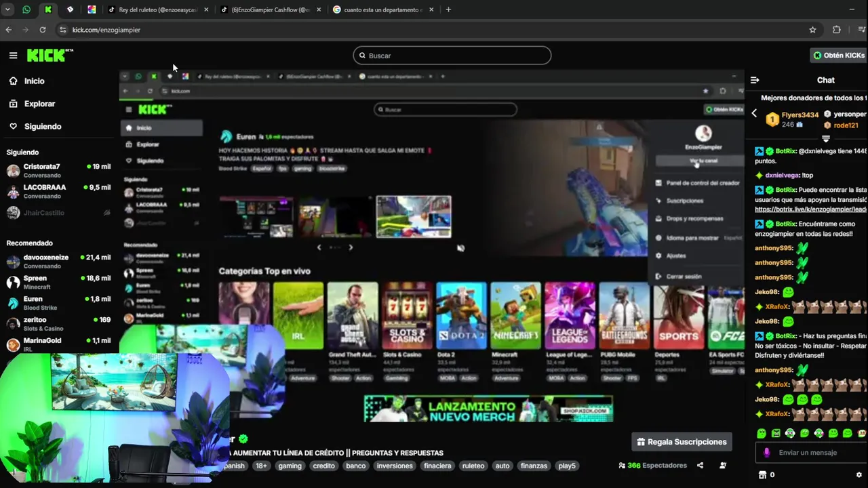The image size is (868, 488).
Task: Click the inversiones stream tag
Action: pos(395,466)
